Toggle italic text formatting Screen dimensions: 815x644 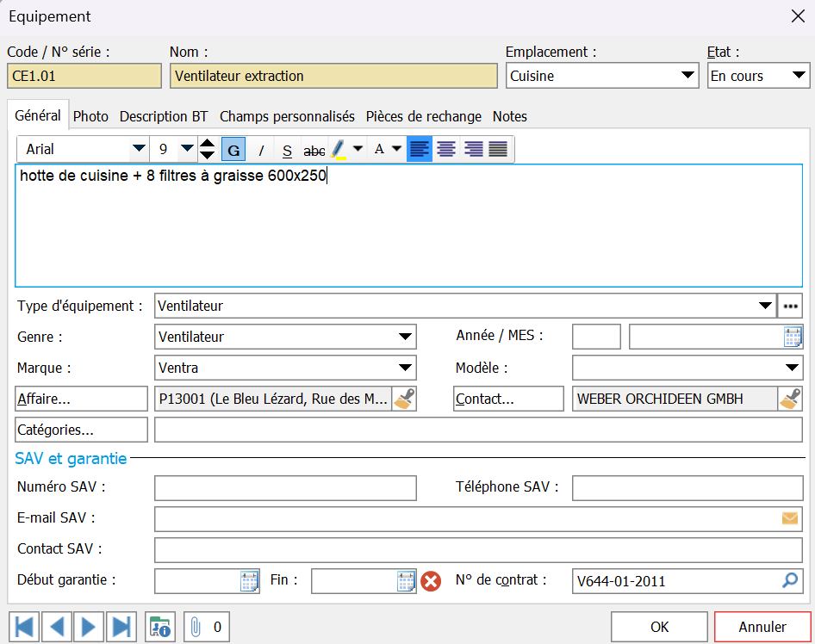(x=261, y=150)
